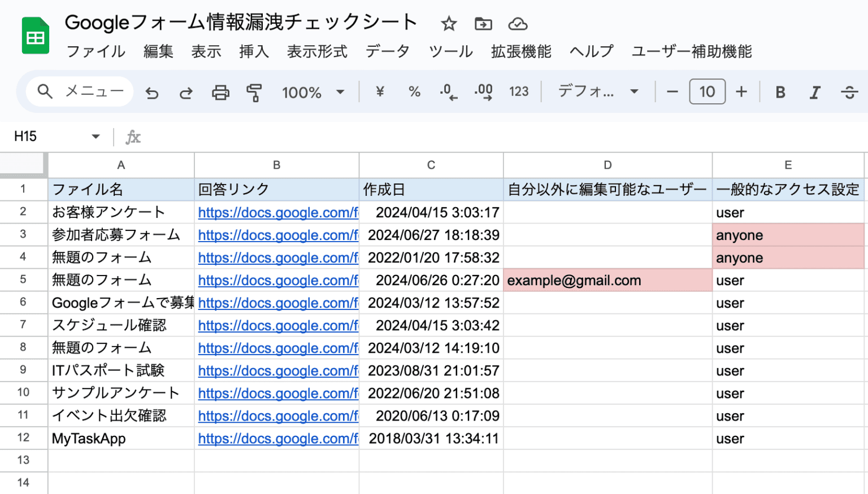Click the redo icon

pyautogui.click(x=185, y=91)
